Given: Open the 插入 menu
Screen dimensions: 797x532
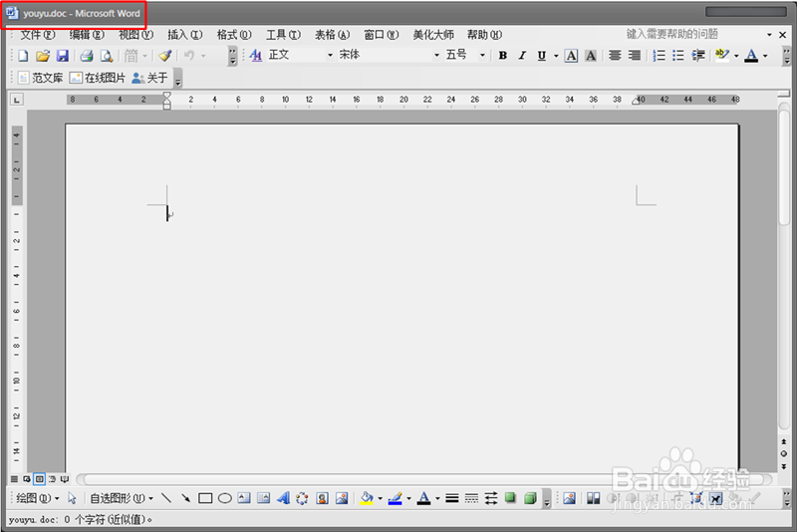Looking at the screenshot, I should [x=185, y=35].
